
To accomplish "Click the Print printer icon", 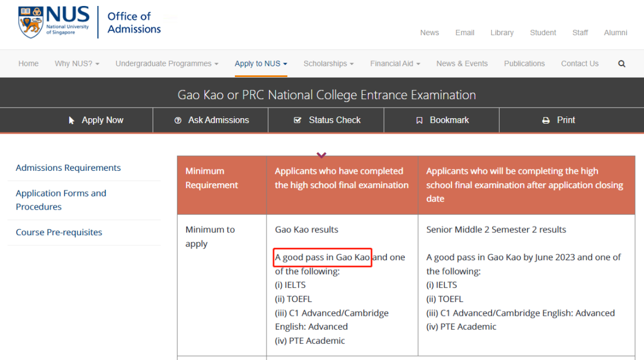I will [x=546, y=121].
